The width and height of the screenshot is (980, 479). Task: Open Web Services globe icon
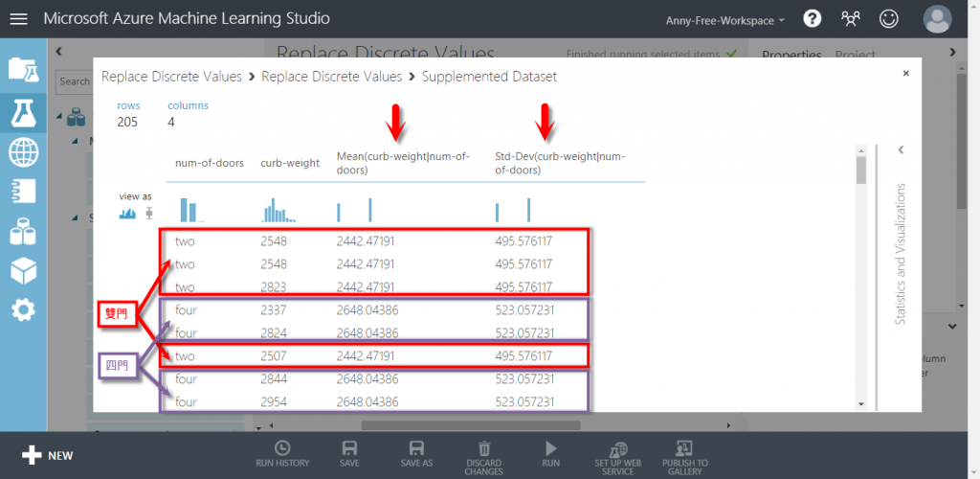(x=23, y=152)
